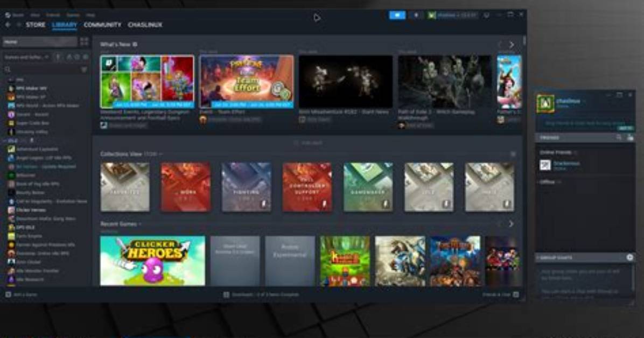644x338 pixels.
Task: Open the COMMUNITY tab
Action: (103, 25)
